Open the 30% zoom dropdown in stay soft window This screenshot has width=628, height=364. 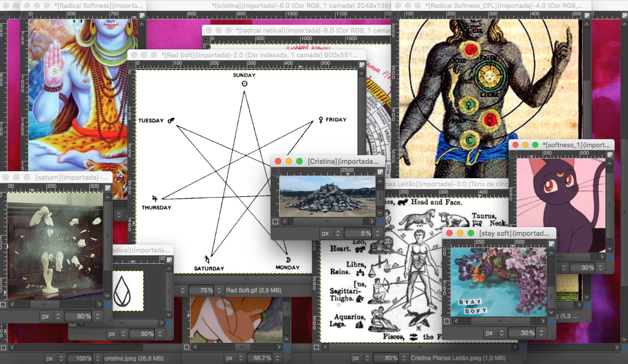(541, 333)
